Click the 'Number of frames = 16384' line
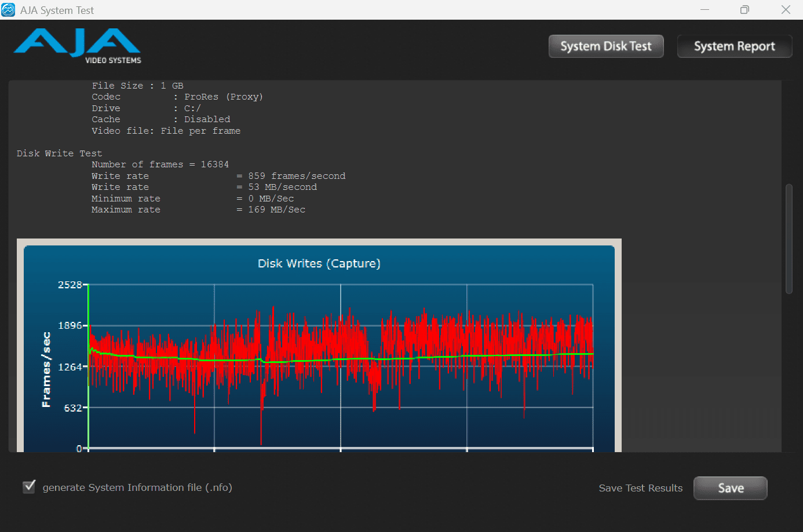Image resolution: width=803 pixels, height=532 pixels. click(x=160, y=164)
